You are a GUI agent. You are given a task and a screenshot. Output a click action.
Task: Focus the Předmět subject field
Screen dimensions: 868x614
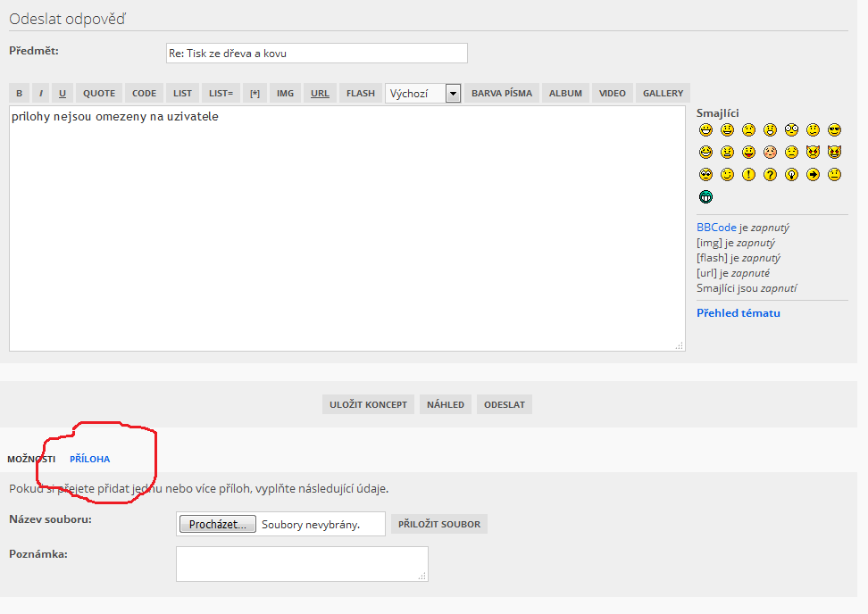point(316,54)
